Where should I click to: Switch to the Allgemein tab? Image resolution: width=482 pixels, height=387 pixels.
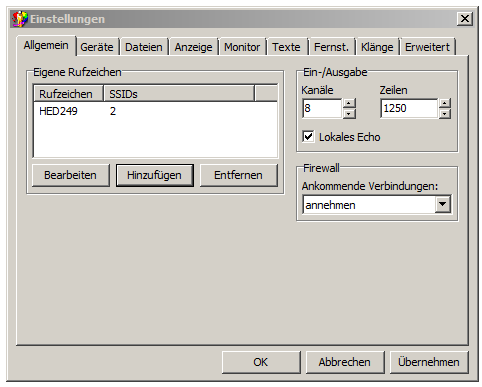click(46, 45)
